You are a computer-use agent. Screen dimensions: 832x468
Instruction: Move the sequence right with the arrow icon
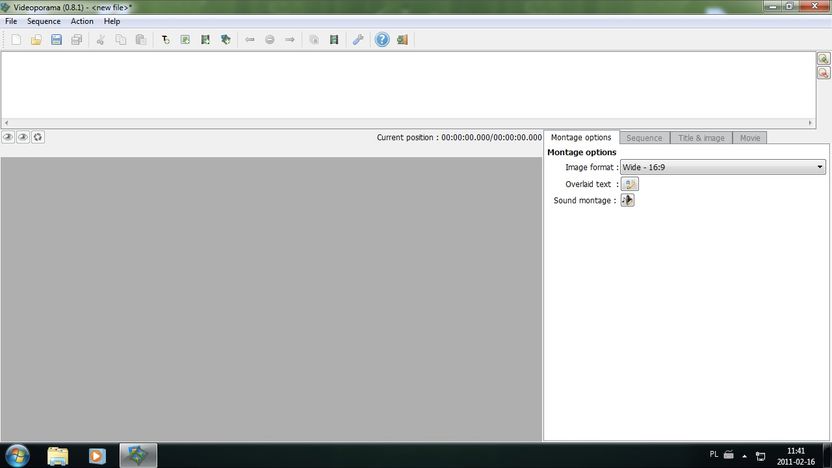point(290,40)
